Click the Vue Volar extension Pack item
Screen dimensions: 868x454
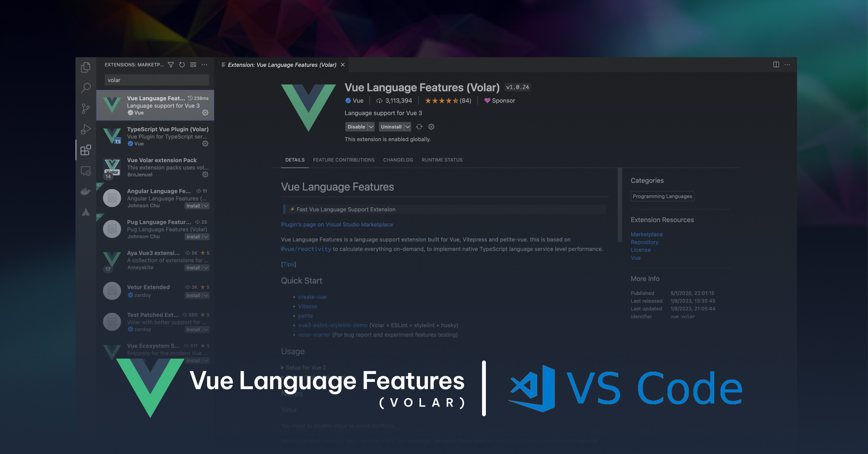[x=156, y=167]
